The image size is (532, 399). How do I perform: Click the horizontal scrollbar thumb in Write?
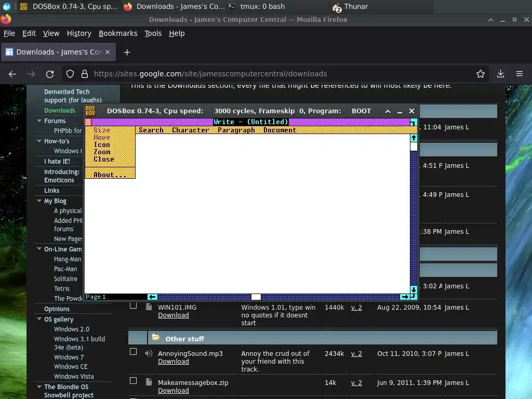pyautogui.click(x=256, y=297)
